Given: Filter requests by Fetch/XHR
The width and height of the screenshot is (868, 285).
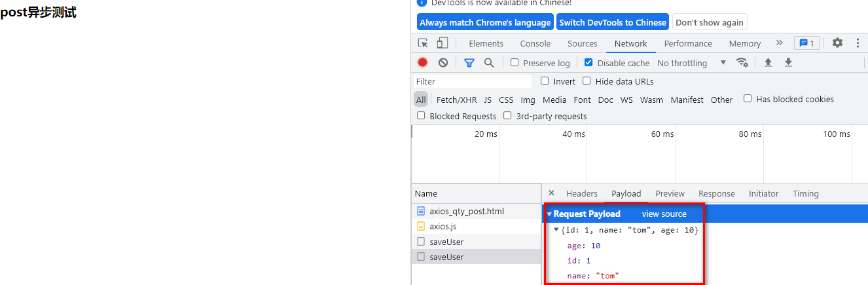Looking at the screenshot, I should click(456, 100).
